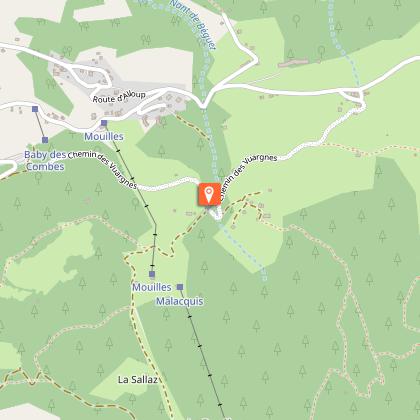Screen dimensions: 420x420
Task: Select the lower Mouilles lift station square
Action: [152, 274]
